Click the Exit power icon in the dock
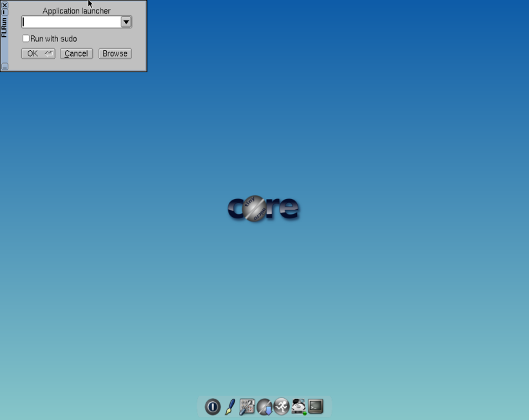 tap(213, 407)
